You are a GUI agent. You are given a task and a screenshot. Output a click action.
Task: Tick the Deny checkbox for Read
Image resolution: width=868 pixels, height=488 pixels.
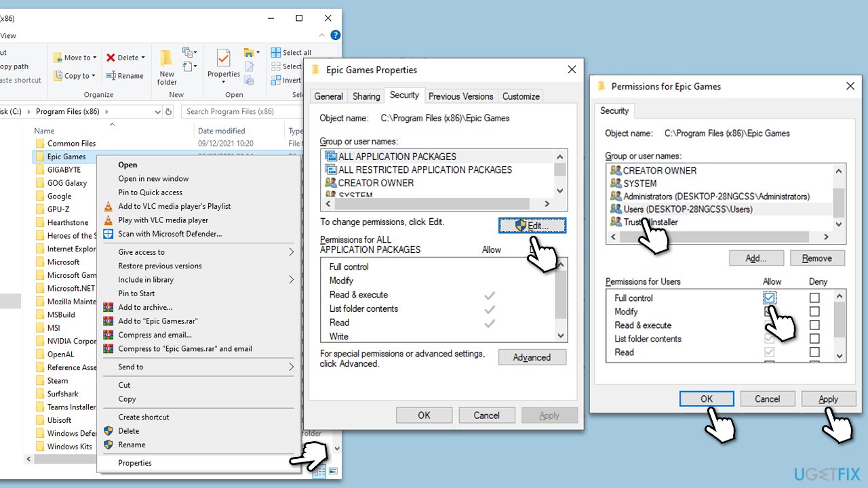point(814,352)
